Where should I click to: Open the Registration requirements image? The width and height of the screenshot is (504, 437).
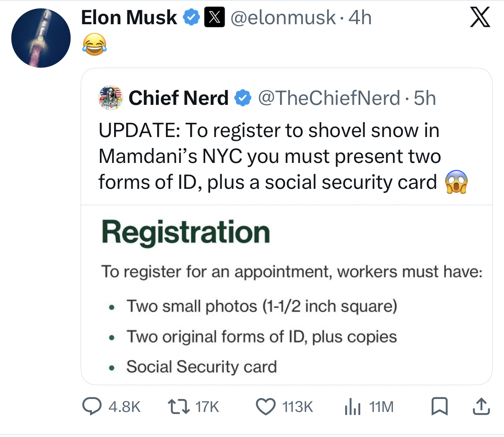286,295
